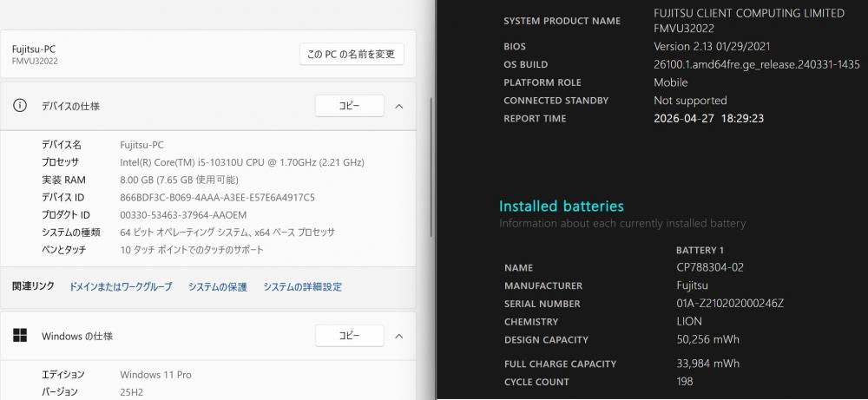Click the battery serial number 01A-Z210202000246Z
The height and width of the screenshot is (400, 868).
[x=730, y=304]
